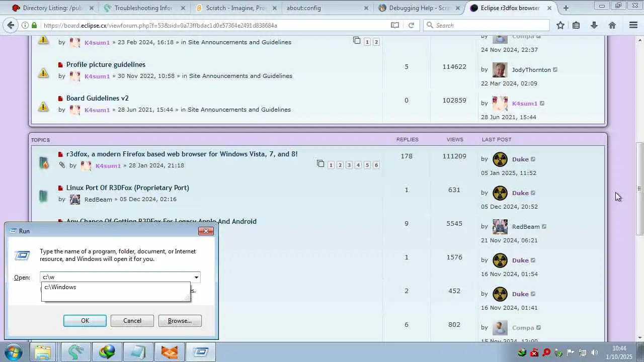644x362 pixels.
Task: Open RedBeam's profile on the Linux Port topic
Action: pos(98,199)
